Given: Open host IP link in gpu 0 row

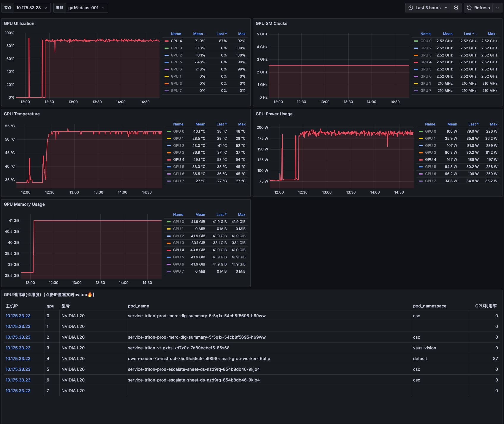Looking at the screenshot, I should click(18, 316).
